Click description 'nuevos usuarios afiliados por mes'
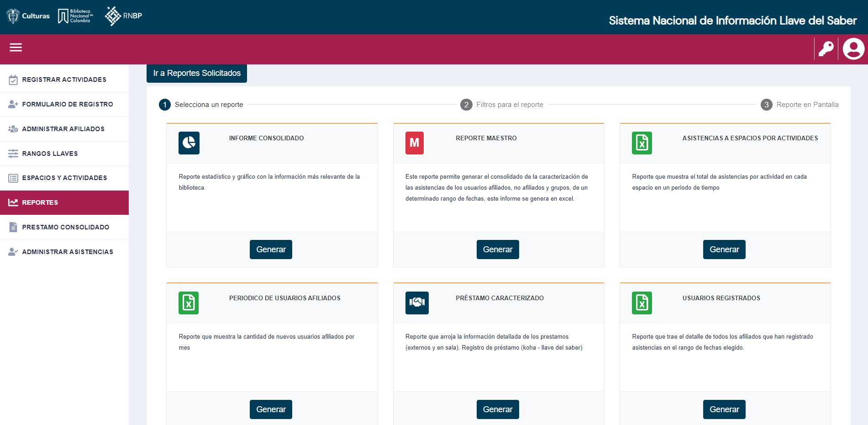The width and height of the screenshot is (868, 425). pos(267,342)
